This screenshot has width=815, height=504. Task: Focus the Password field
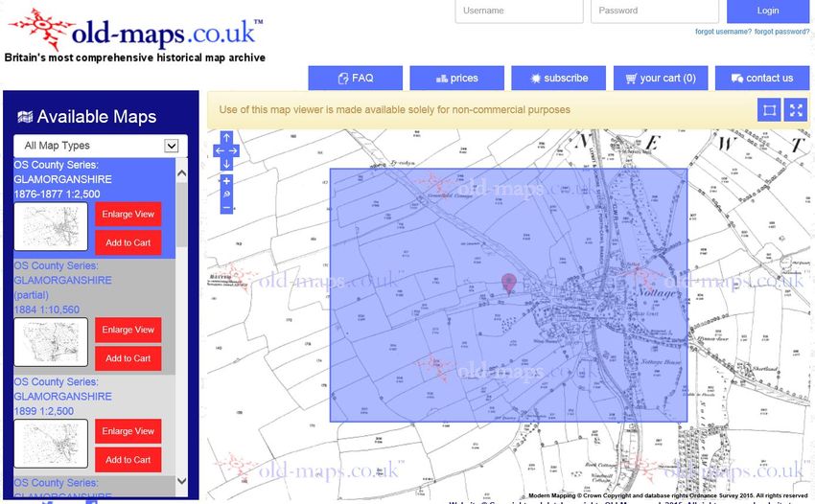[x=654, y=11]
